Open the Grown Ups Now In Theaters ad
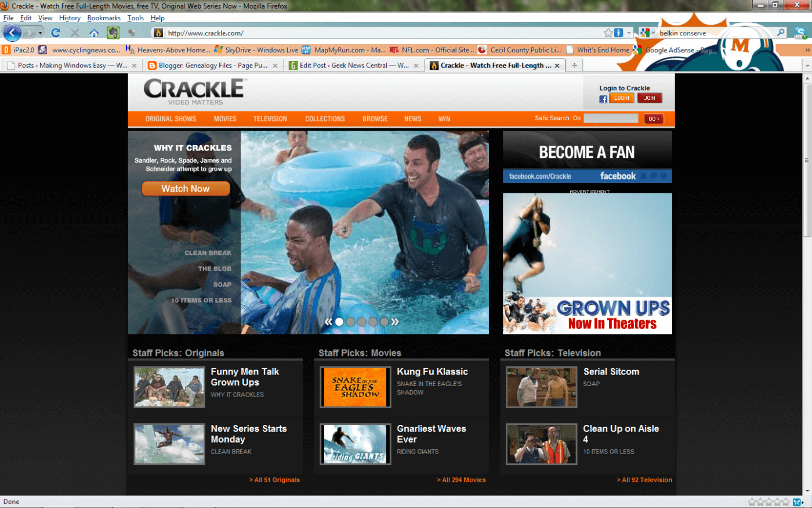812x508 pixels. [588, 264]
